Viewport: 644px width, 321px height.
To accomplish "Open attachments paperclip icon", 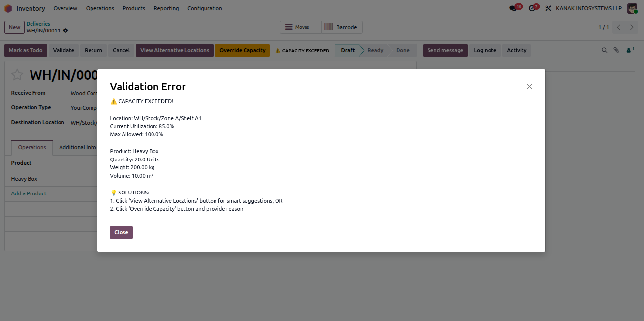I will coord(616,50).
